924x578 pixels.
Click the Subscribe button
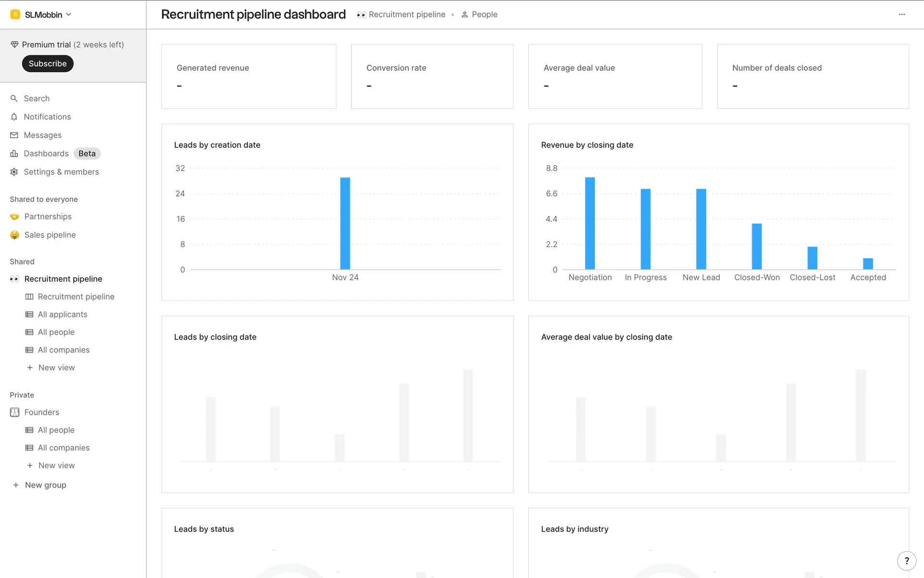(x=48, y=64)
